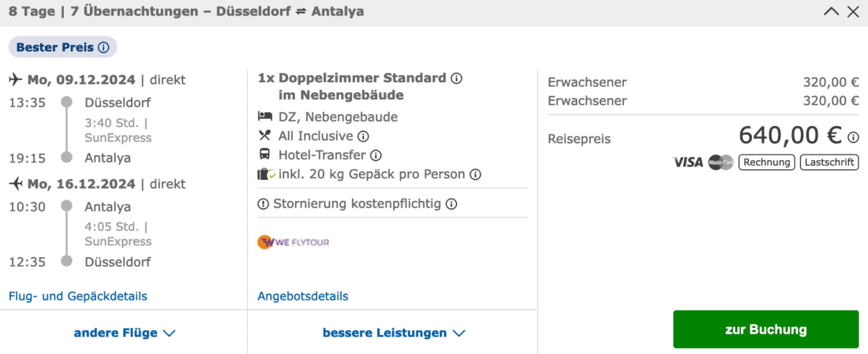868x354 pixels.
Task: Open Flug- und Gepäckdetails link
Action: [77, 296]
